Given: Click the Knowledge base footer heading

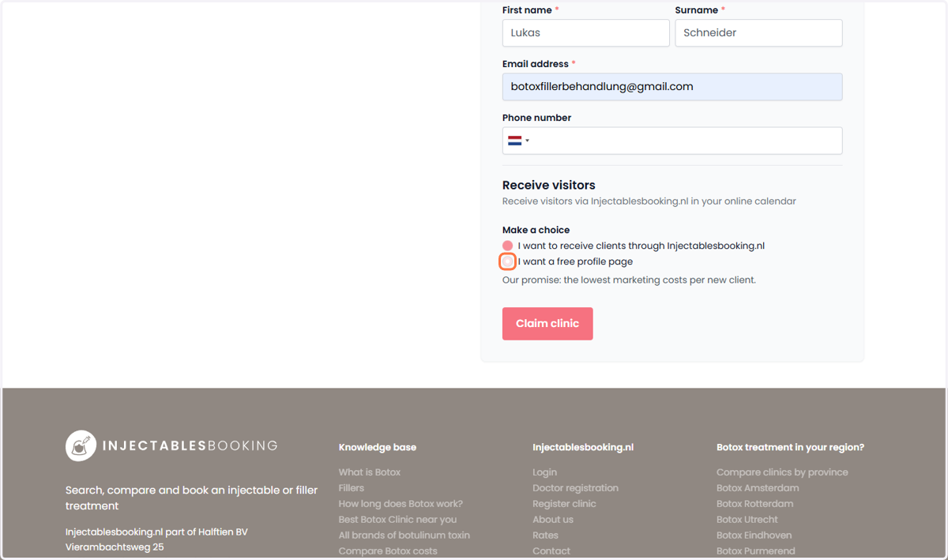Looking at the screenshot, I should tap(378, 447).
